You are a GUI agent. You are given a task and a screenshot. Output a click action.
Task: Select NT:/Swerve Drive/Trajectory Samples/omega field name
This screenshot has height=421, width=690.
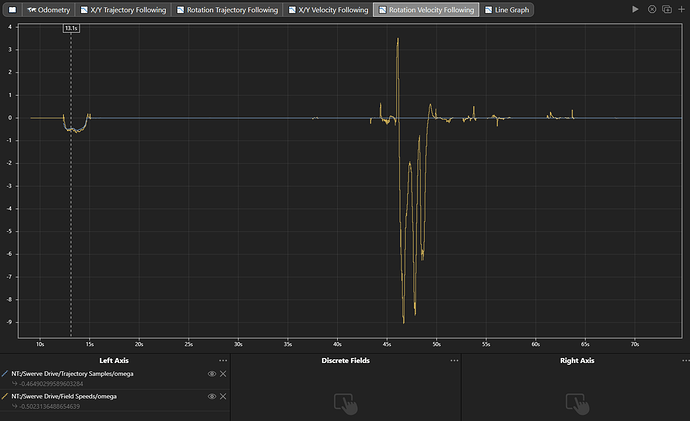click(72, 373)
